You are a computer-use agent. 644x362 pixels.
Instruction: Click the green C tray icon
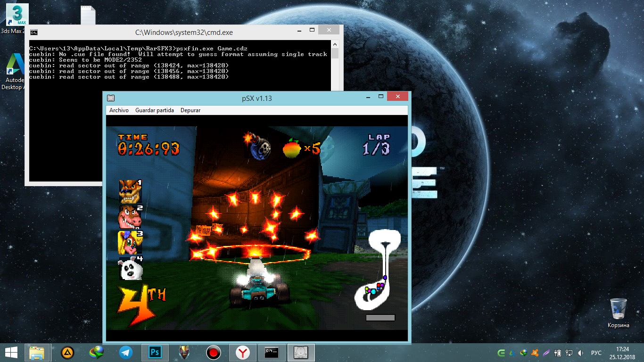click(x=502, y=353)
